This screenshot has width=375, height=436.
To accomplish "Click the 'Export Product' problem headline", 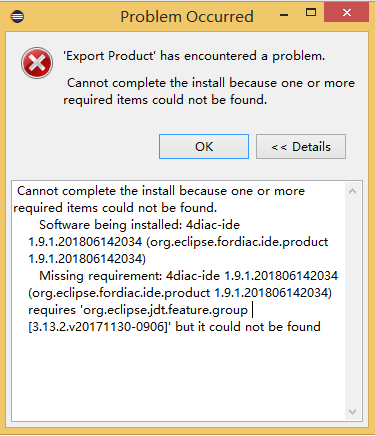I will coord(194,56).
